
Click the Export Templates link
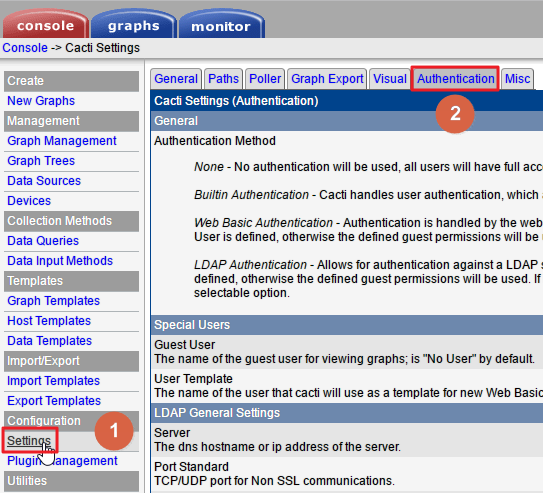coord(54,401)
